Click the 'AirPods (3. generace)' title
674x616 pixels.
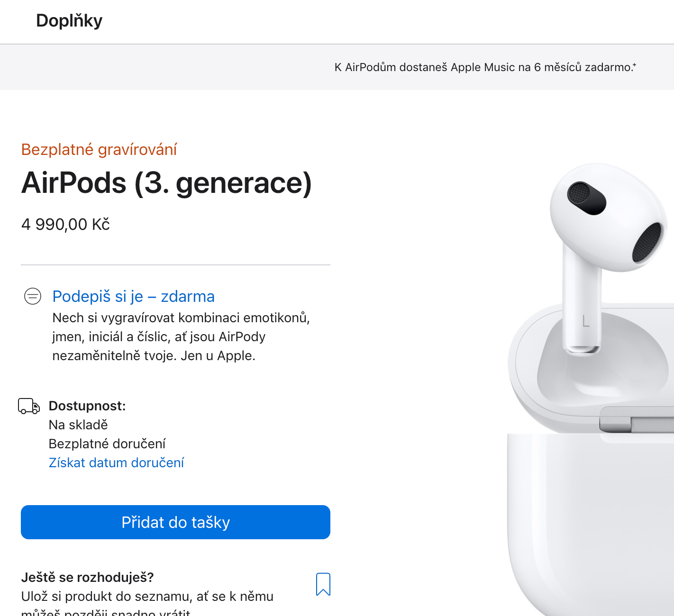pos(167,183)
